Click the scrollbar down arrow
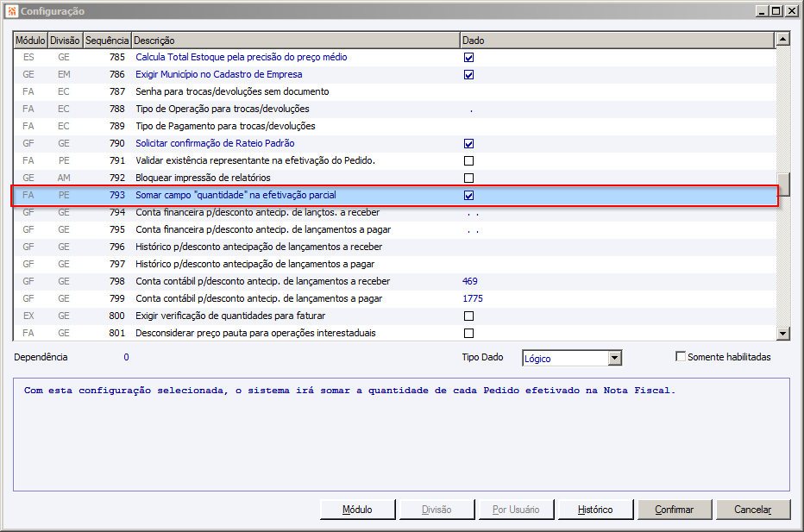Viewport: 804px width, 532px height. 783,334
